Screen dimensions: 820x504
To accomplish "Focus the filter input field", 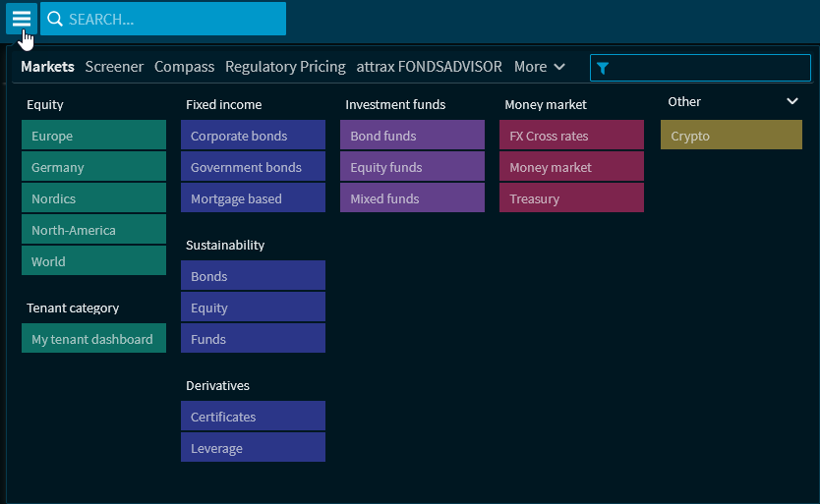I will click(708, 68).
